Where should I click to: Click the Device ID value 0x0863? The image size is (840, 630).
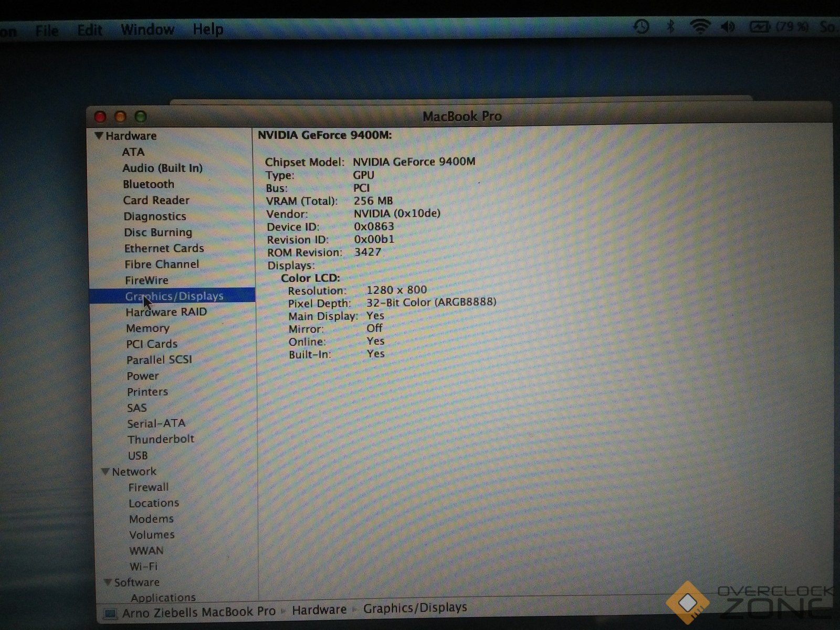pos(374,226)
